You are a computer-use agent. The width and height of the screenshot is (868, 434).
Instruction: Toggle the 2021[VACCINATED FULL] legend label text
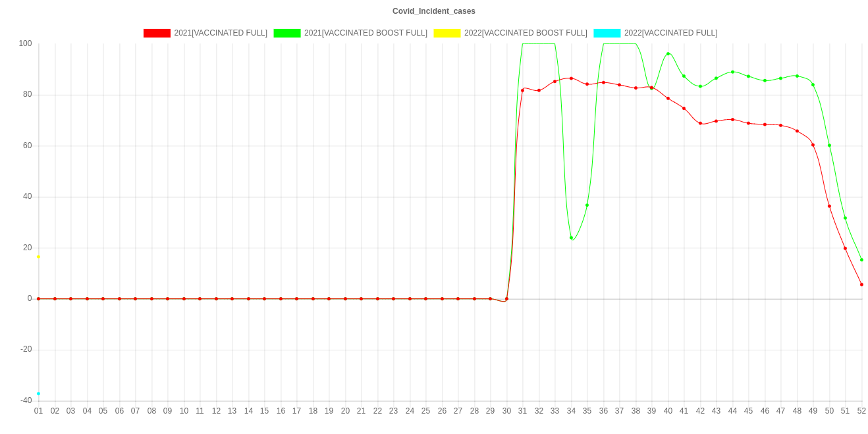pyautogui.click(x=221, y=33)
